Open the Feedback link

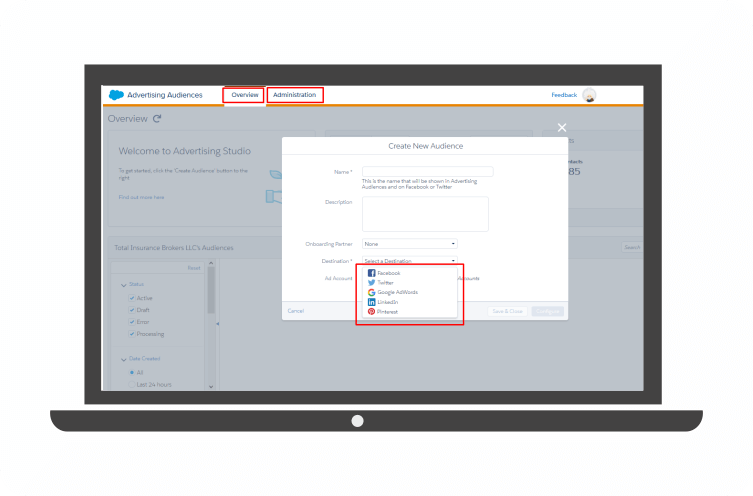(x=564, y=95)
